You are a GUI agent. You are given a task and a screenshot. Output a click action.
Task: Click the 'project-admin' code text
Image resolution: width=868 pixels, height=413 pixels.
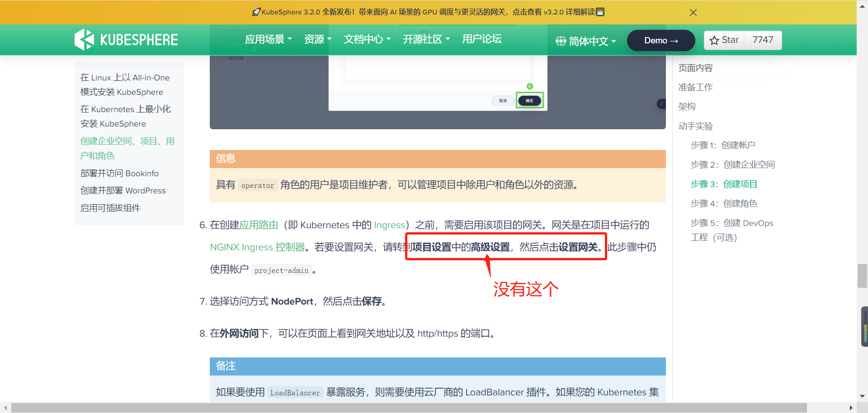[282, 271]
